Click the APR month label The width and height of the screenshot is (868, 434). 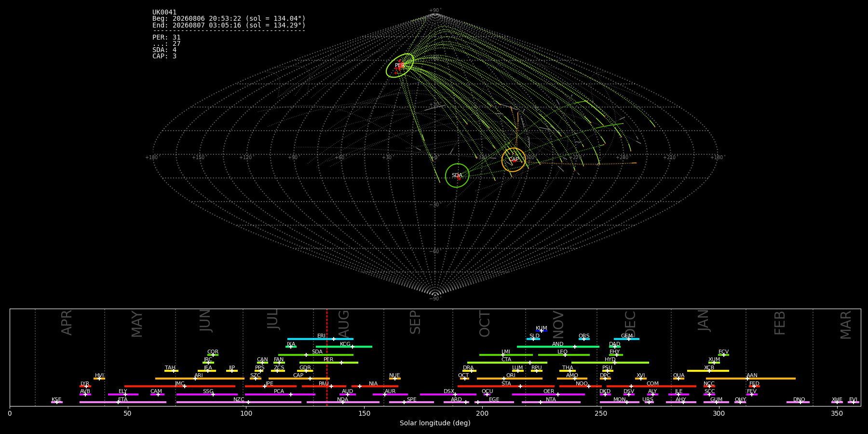pos(67,323)
